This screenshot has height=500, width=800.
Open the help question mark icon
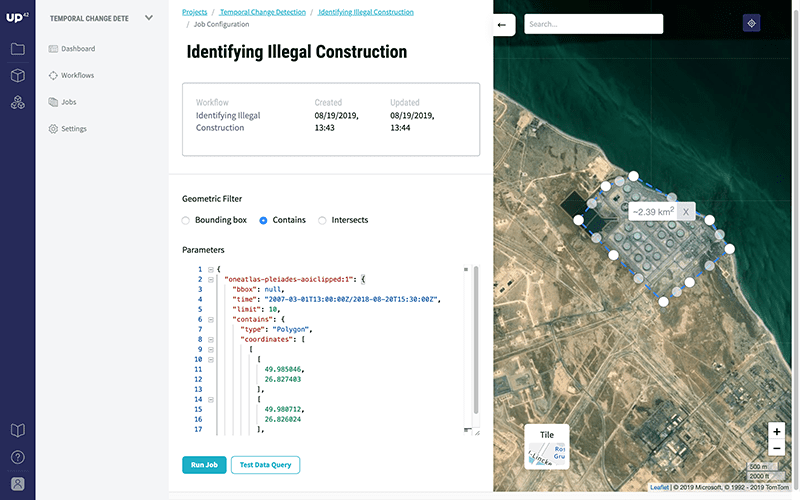[17, 458]
